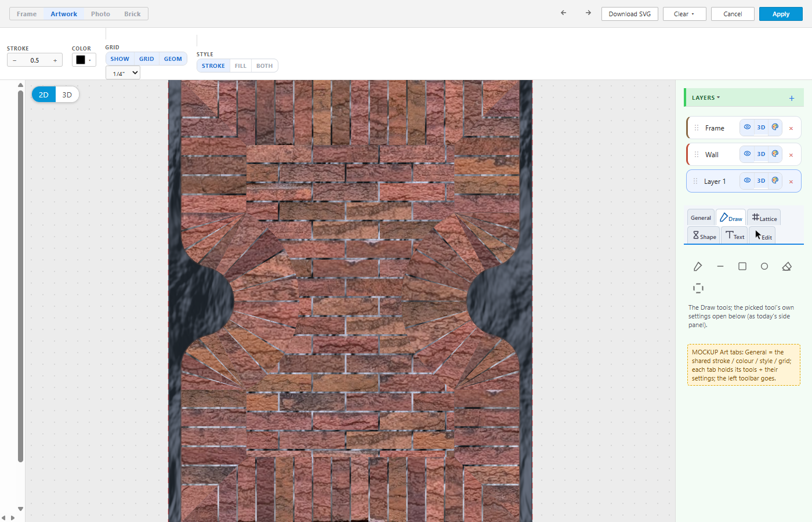Click the canvas scroll-down arrow
The width and height of the screenshot is (812, 522).
[20, 509]
